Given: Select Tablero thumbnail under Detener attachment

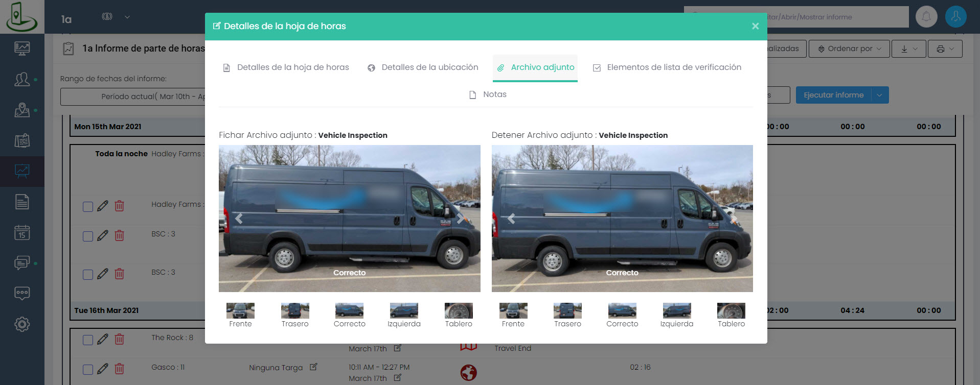Looking at the screenshot, I should (731, 310).
